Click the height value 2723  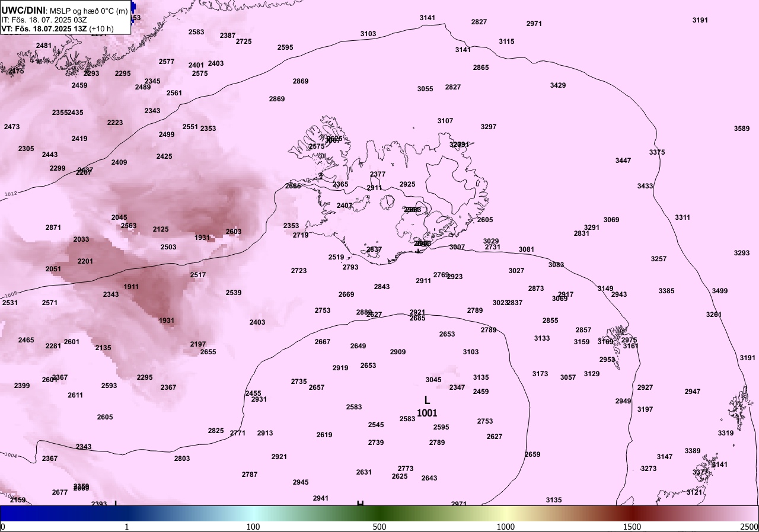[x=299, y=271]
